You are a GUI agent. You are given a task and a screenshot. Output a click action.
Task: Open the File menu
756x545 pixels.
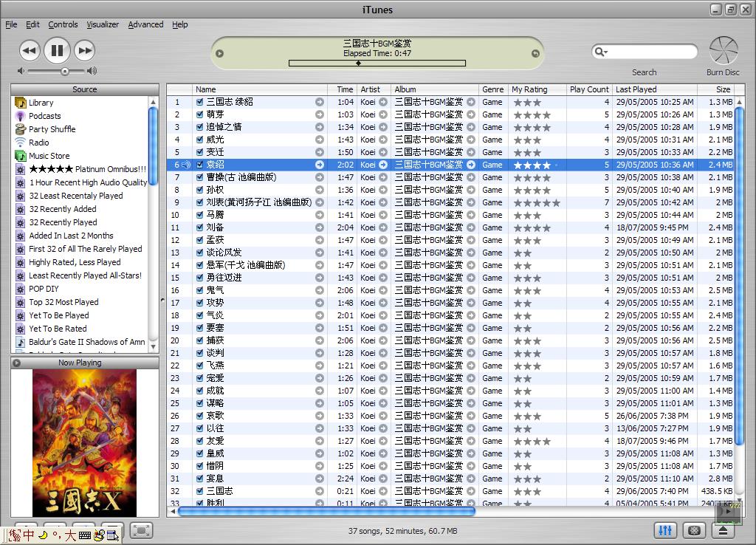[11, 24]
